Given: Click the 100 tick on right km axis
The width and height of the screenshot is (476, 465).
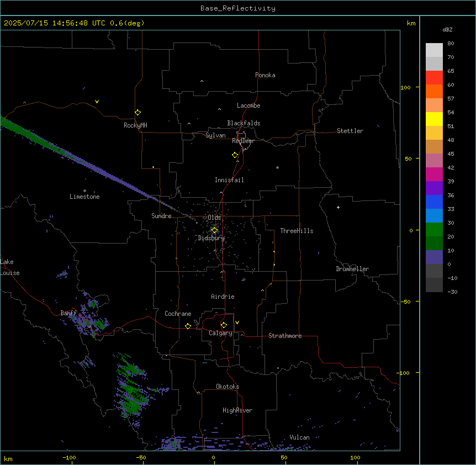Looking at the screenshot, I should [x=405, y=87].
